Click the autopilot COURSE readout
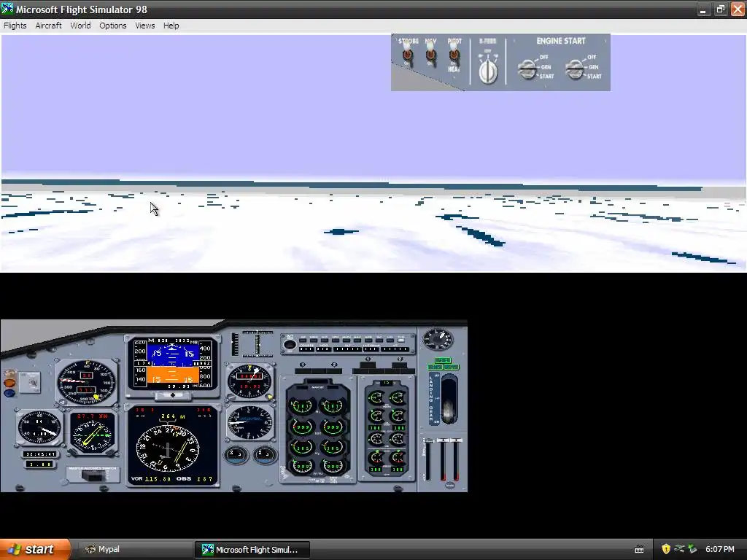 306,349
